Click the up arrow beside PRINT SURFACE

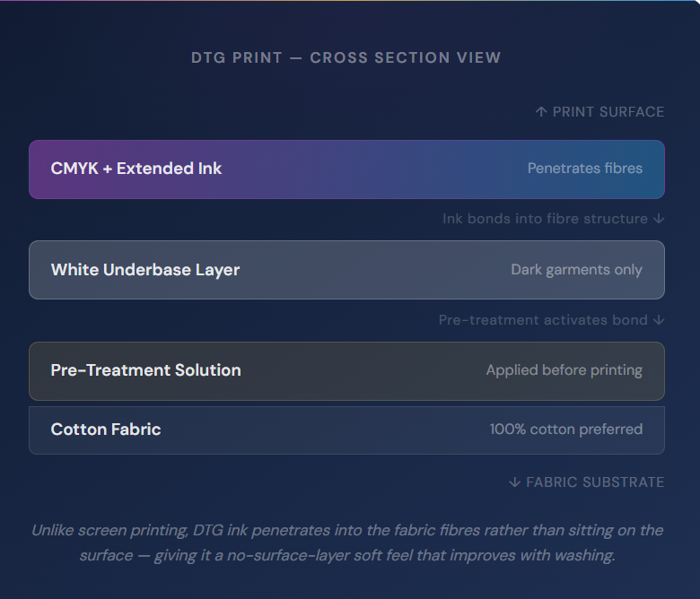[x=541, y=112]
